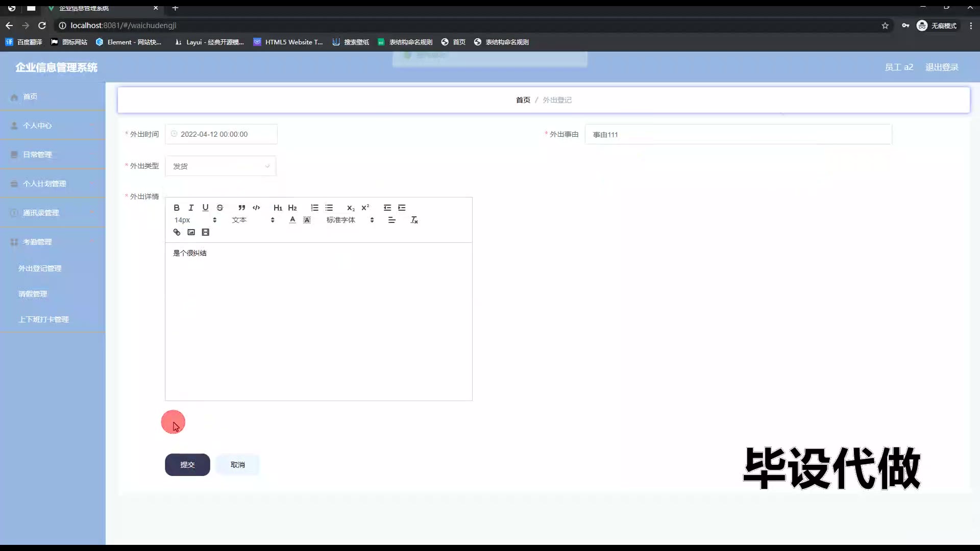
Task: Open 外出登记管理 sidebar menu item
Action: point(40,268)
